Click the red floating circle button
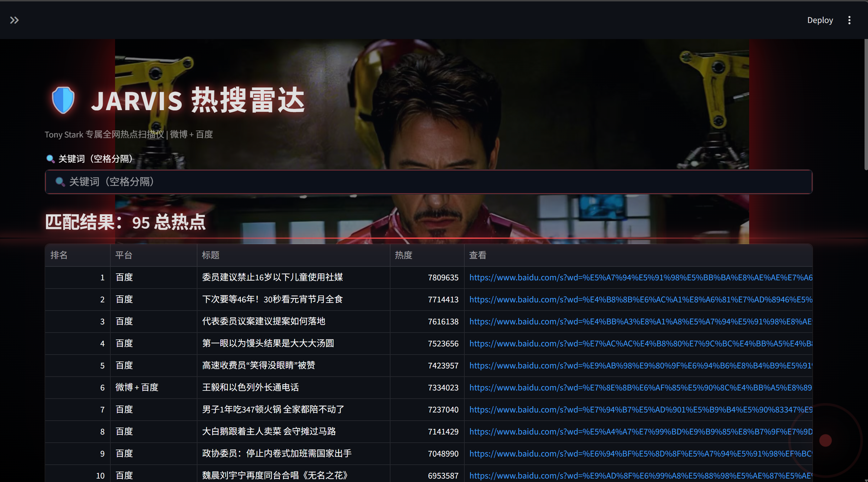 (x=825, y=440)
